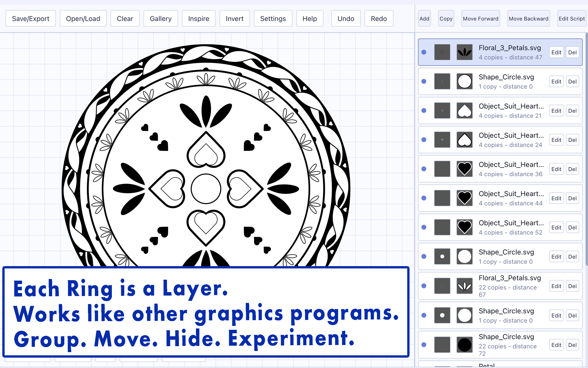Click the Floral_3_Petals distance 47 shape thumbnail
588x368 pixels.
tap(464, 52)
